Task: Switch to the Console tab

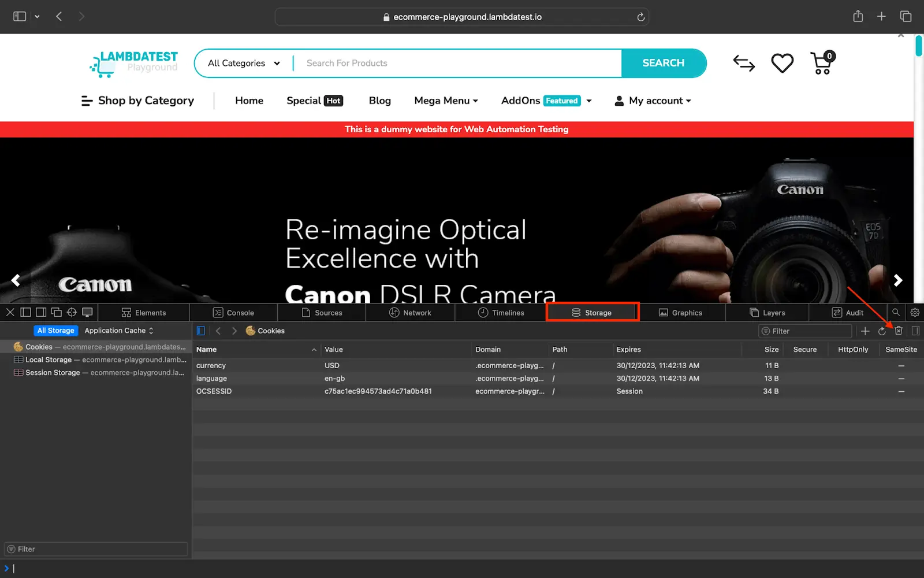Action: point(233,313)
